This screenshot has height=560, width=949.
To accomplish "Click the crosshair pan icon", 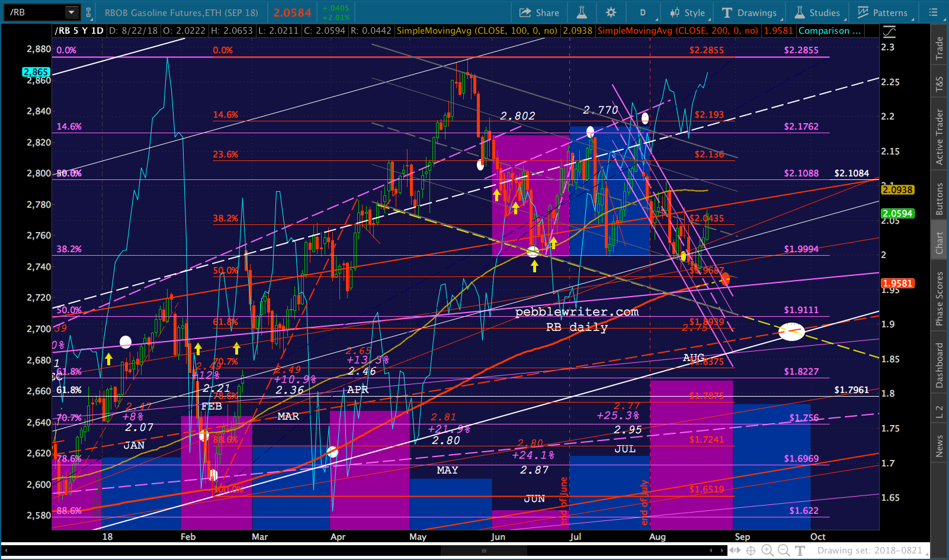I will (x=751, y=551).
